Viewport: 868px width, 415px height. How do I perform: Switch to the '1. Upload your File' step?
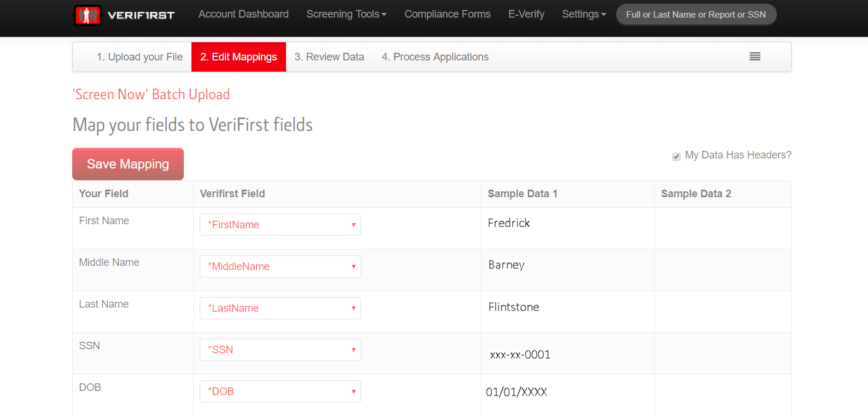(x=139, y=56)
